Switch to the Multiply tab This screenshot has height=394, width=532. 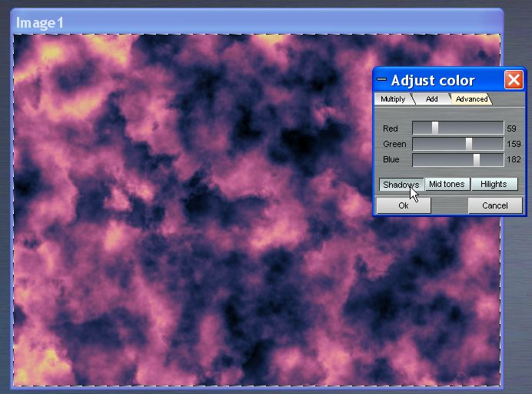coord(393,99)
